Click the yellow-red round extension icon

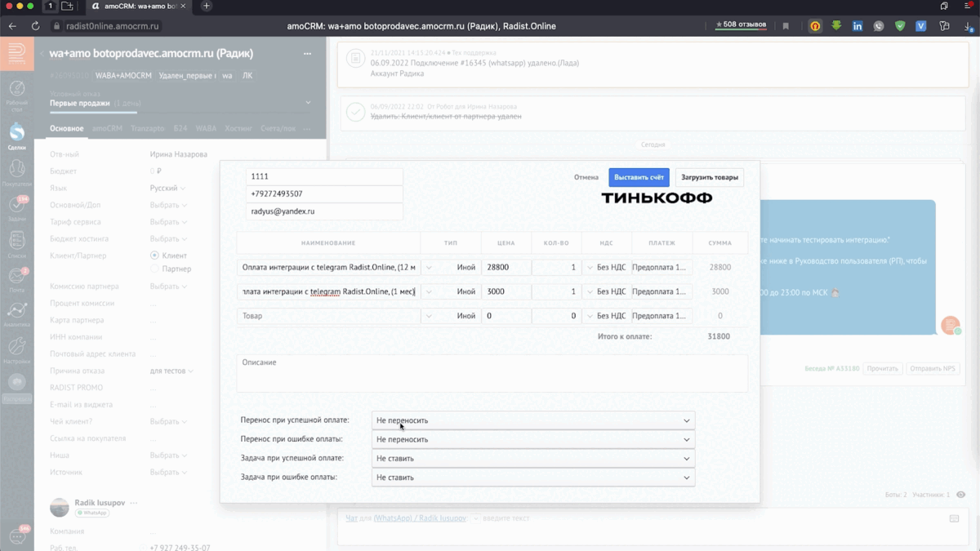click(x=815, y=26)
